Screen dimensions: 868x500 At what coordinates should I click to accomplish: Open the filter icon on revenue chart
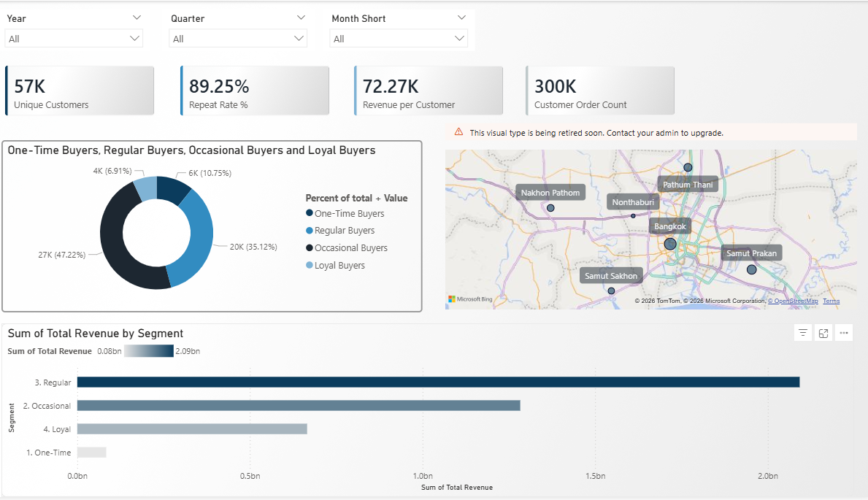pyautogui.click(x=803, y=333)
